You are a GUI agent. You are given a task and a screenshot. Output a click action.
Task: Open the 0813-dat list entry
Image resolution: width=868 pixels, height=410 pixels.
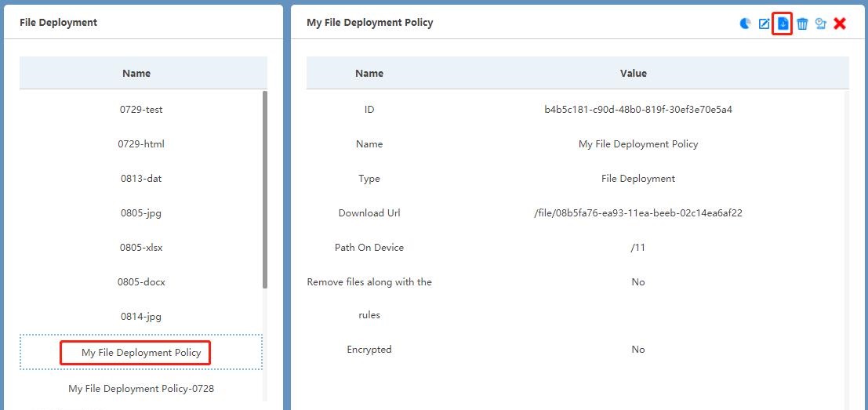[x=141, y=179]
